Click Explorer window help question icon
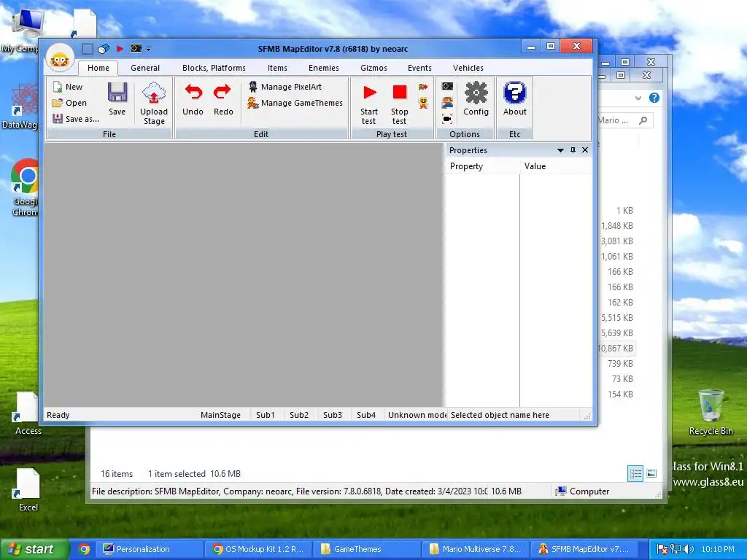This screenshot has height=560, width=747. pyautogui.click(x=654, y=98)
